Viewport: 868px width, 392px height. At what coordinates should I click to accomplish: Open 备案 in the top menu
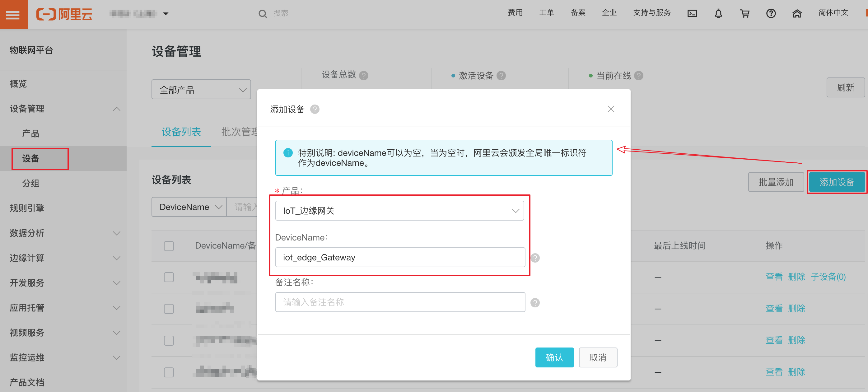point(578,13)
